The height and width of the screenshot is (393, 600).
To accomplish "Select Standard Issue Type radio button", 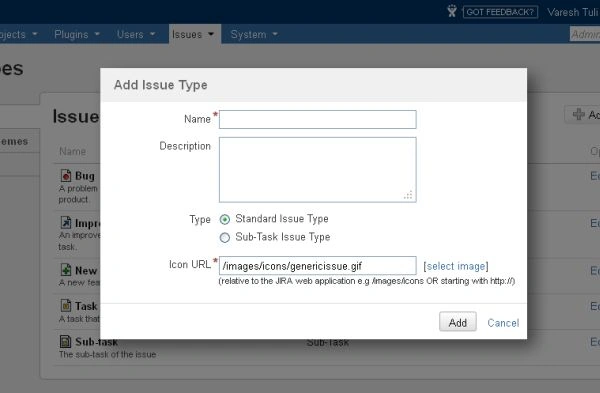I will [225, 219].
